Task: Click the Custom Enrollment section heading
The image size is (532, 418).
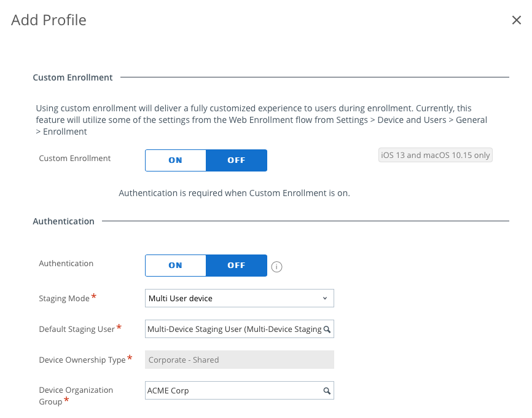Action: pyautogui.click(x=72, y=77)
